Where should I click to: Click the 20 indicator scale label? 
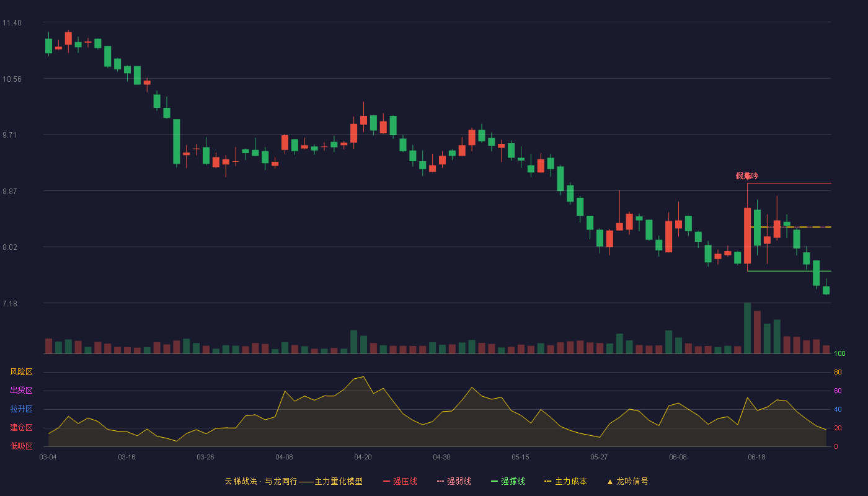[x=838, y=428]
